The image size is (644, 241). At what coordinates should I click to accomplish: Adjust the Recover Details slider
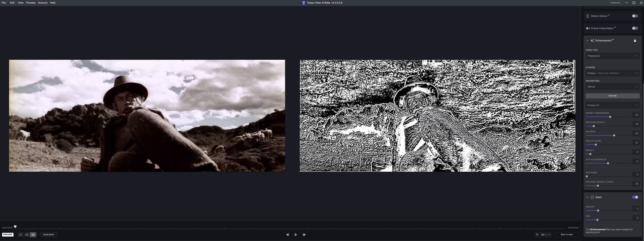coord(594,126)
